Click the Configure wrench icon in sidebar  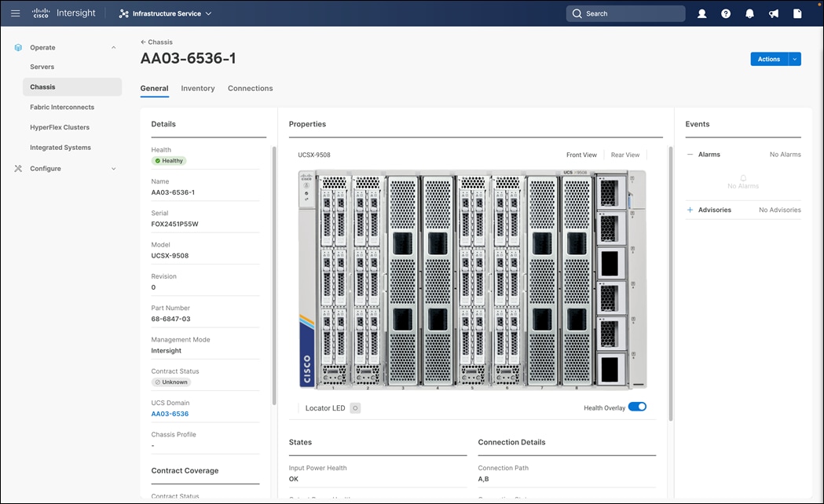tap(17, 168)
